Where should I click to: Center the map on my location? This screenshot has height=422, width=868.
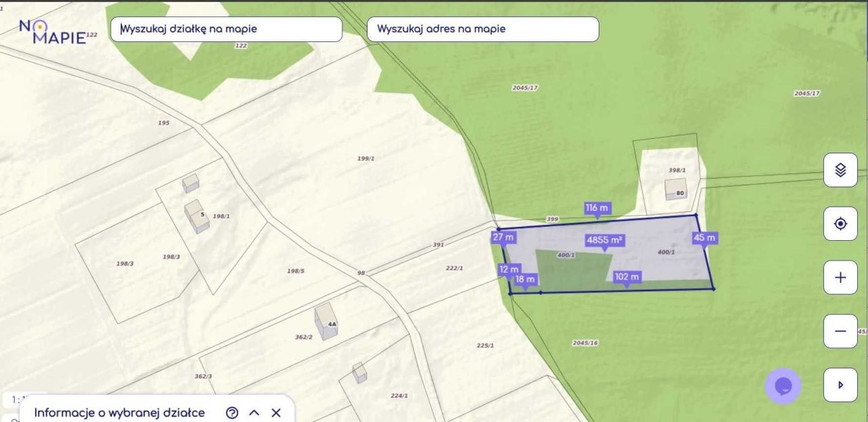[840, 224]
